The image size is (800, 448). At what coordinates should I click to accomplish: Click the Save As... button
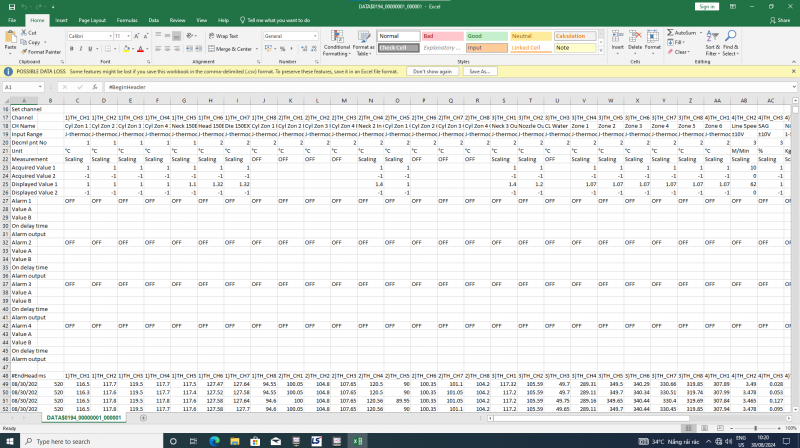tap(478, 71)
